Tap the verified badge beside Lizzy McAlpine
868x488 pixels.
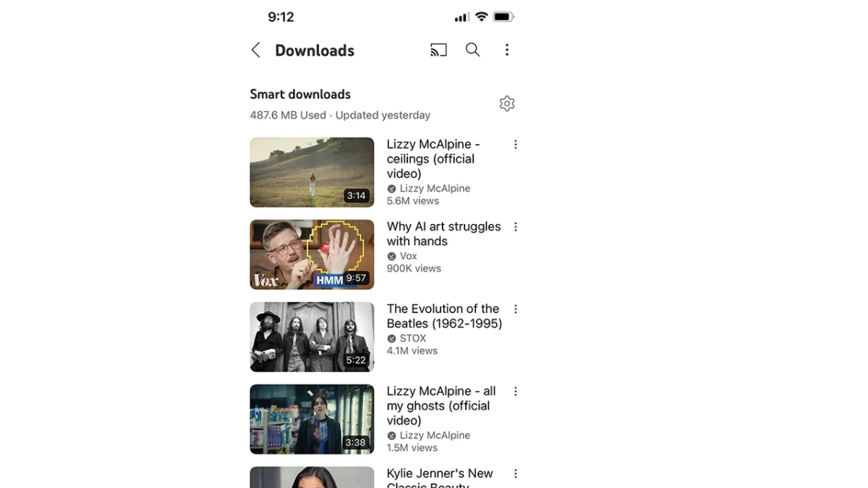(x=390, y=188)
